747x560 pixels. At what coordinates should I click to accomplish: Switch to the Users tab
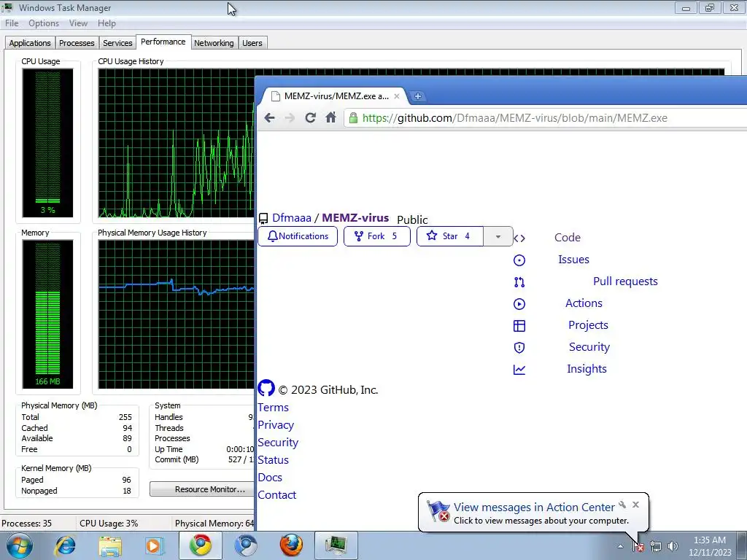coord(252,43)
